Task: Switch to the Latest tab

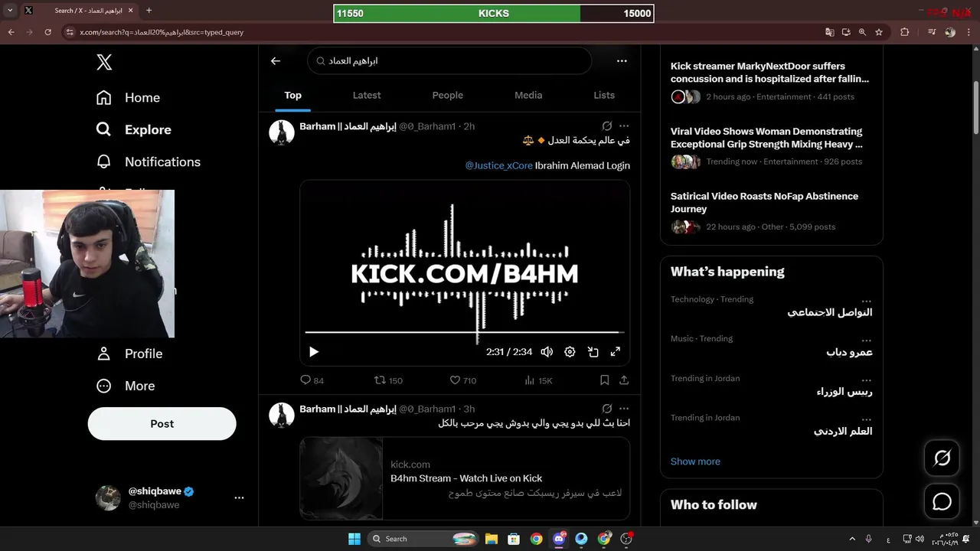Action: click(367, 96)
